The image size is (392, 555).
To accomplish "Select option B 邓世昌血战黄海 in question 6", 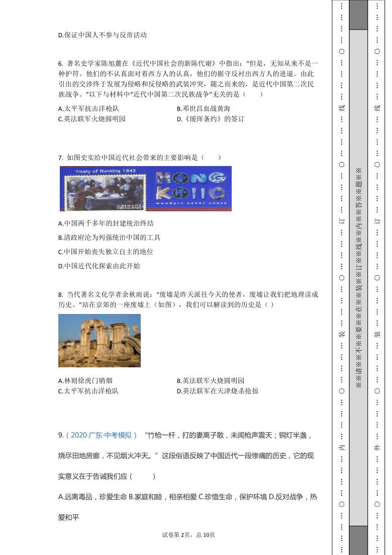I will tap(204, 109).
